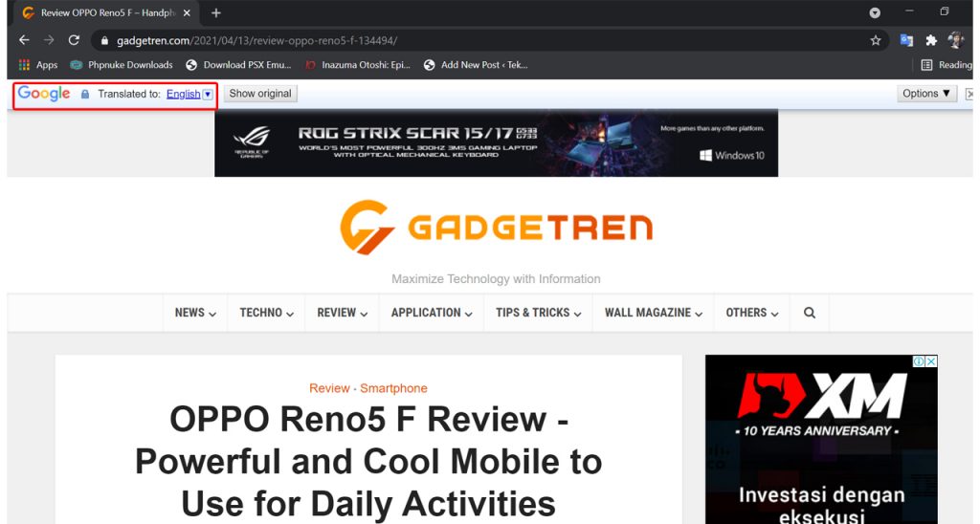The height and width of the screenshot is (524, 980).
Task: Reload the page with the refresh icon
Action: [x=74, y=40]
